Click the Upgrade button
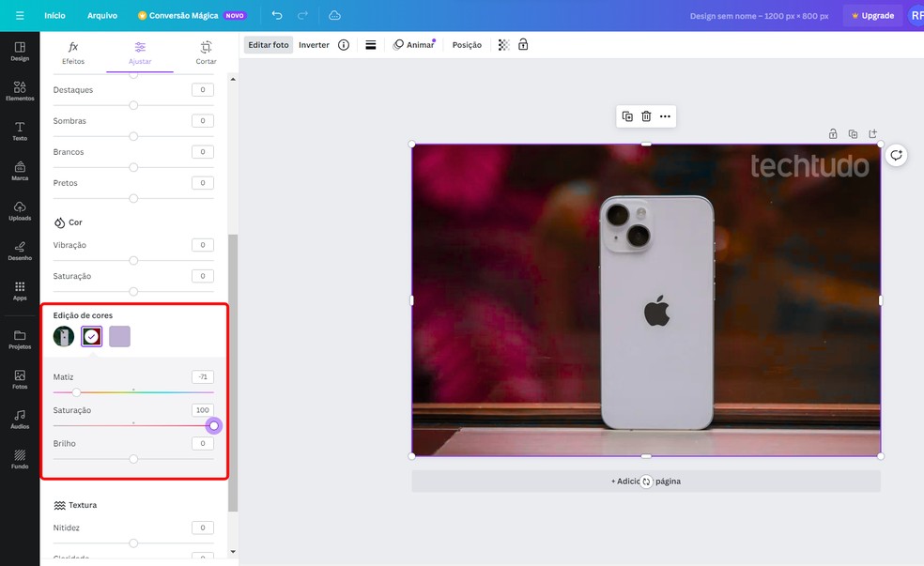Screen dimensions: 924x566 click(x=872, y=15)
